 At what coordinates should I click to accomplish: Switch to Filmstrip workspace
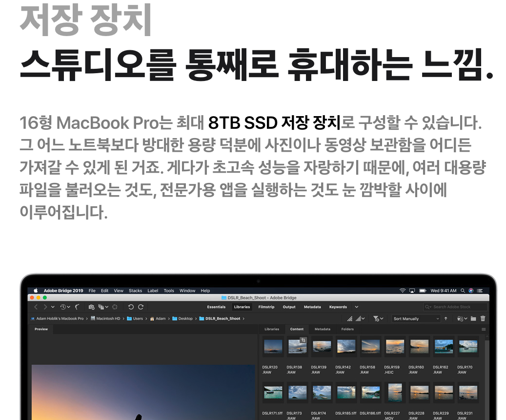[x=266, y=307]
